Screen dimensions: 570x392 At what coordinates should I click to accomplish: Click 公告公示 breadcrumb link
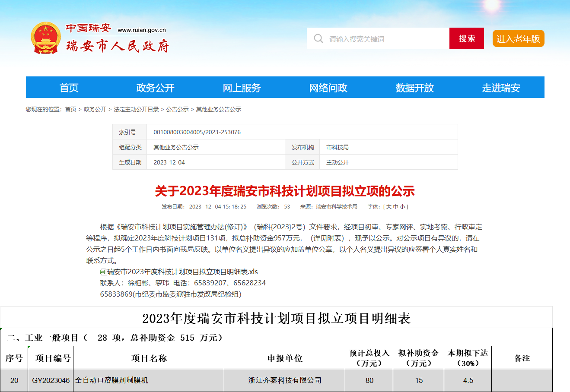[177, 110]
